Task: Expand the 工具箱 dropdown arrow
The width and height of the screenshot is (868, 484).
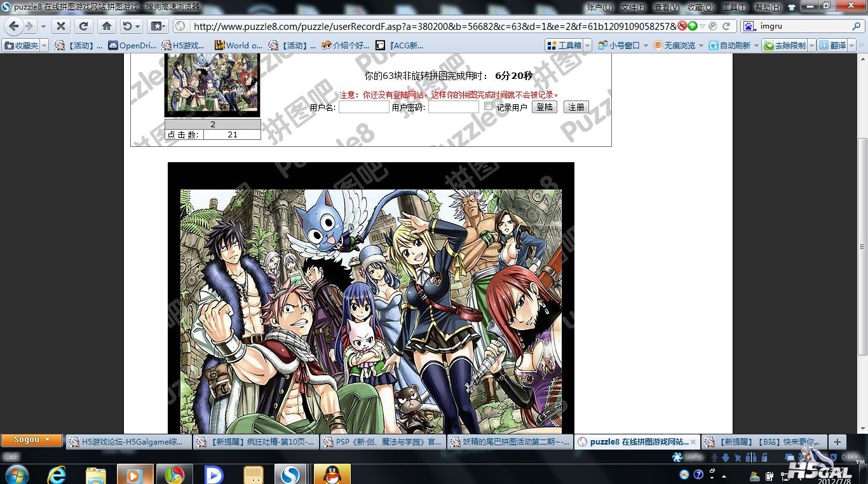Action: [587, 45]
